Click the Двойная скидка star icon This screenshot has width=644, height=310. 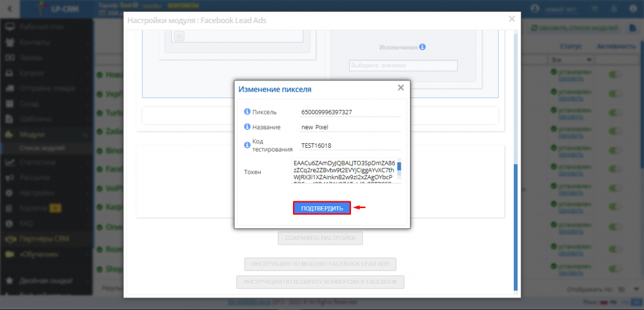click(10, 281)
